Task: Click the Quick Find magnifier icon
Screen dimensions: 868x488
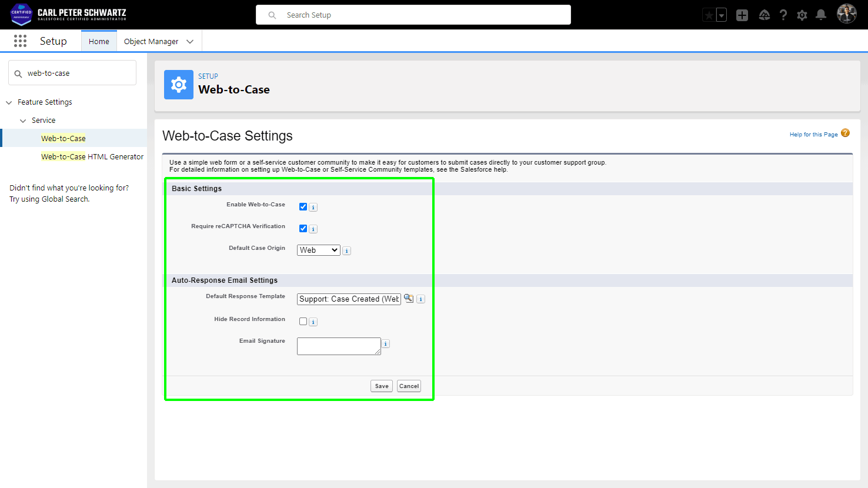Action: [x=18, y=73]
